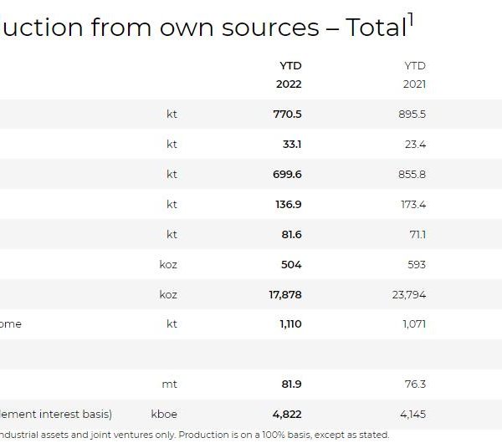Screen dimensions: 502x448
Task: Select the YTD 2022 column header
Action: [290, 74]
